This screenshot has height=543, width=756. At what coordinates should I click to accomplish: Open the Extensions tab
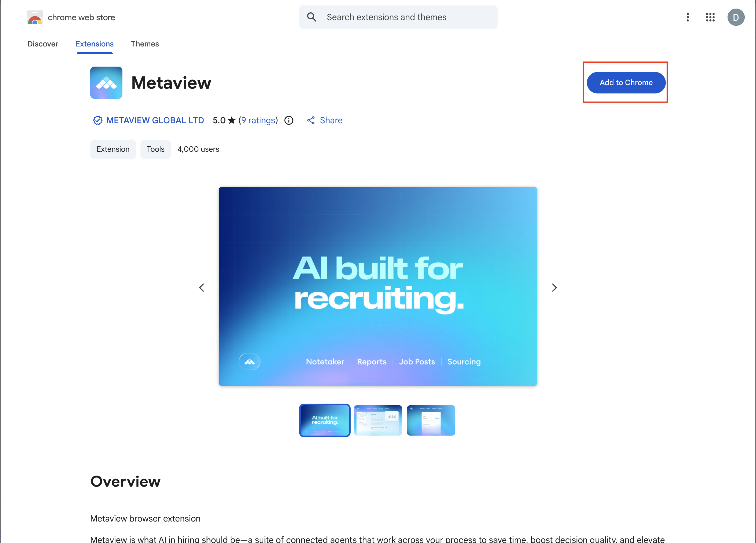[94, 44]
